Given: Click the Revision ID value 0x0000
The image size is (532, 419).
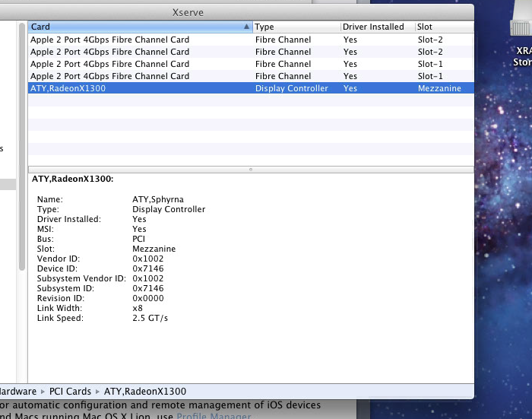Looking at the screenshot, I should click(x=148, y=298).
